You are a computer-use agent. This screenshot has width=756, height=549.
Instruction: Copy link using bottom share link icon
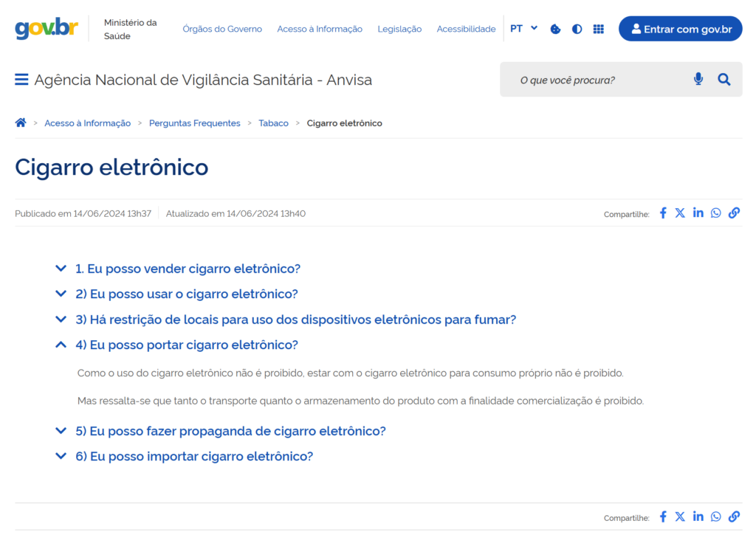click(x=733, y=517)
